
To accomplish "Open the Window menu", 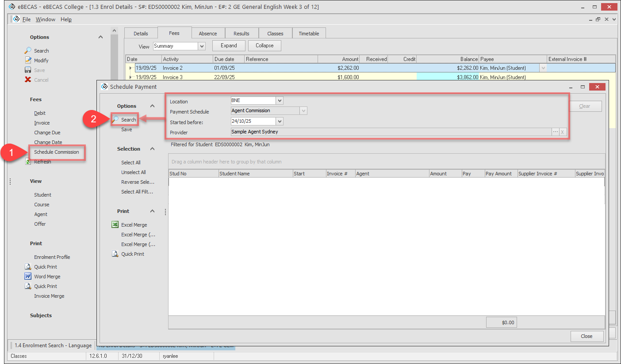I will 46,19.
